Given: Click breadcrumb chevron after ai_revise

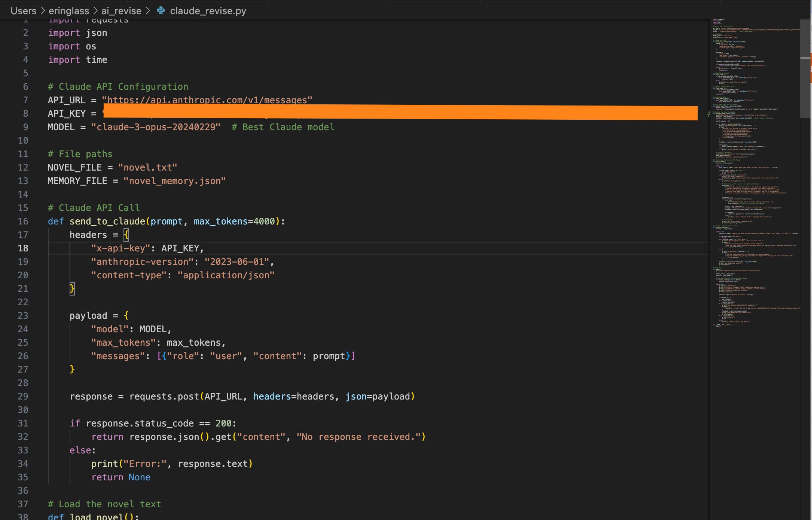Looking at the screenshot, I should tap(148, 10).
